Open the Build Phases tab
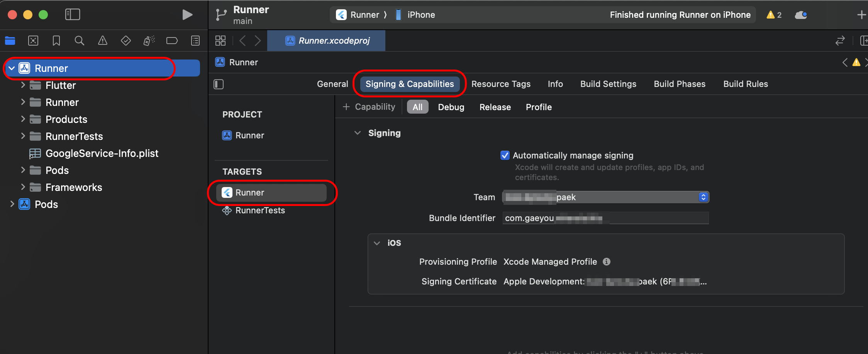Viewport: 868px width, 354px height. [680, 84]
